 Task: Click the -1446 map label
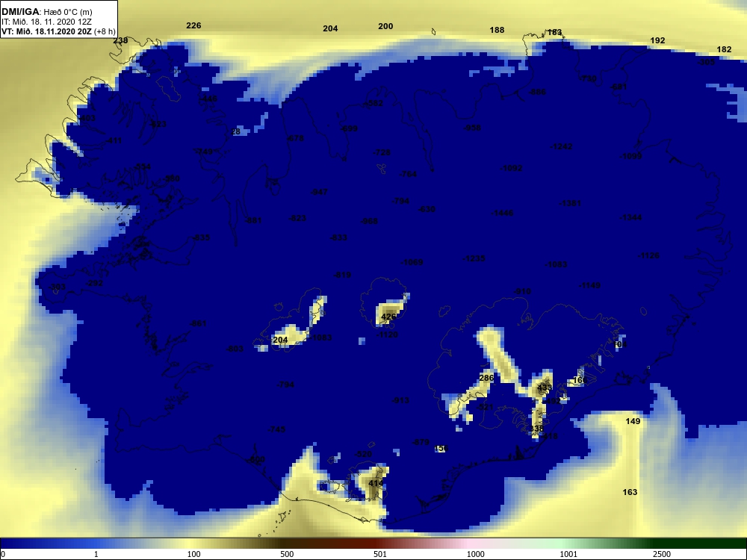pyautogui.click(x=503, y=213)
